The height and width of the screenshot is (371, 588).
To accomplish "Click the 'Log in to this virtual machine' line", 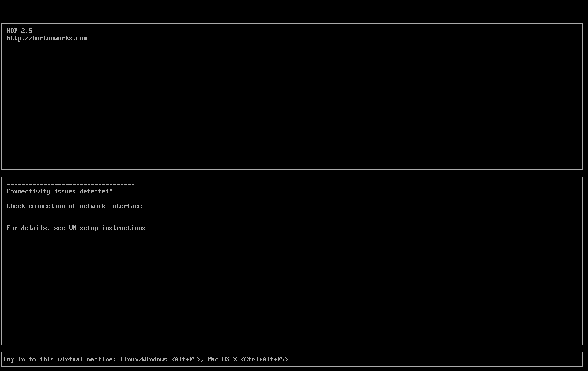I will [x=146, y=360].
